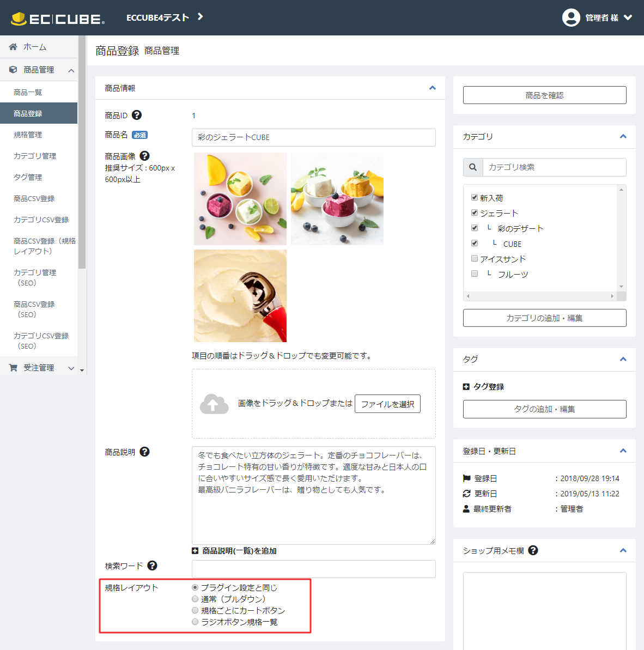Screen dimensions: 644x650
Task: Click the 更新日 refresh icon
Action: click(466, 494)
